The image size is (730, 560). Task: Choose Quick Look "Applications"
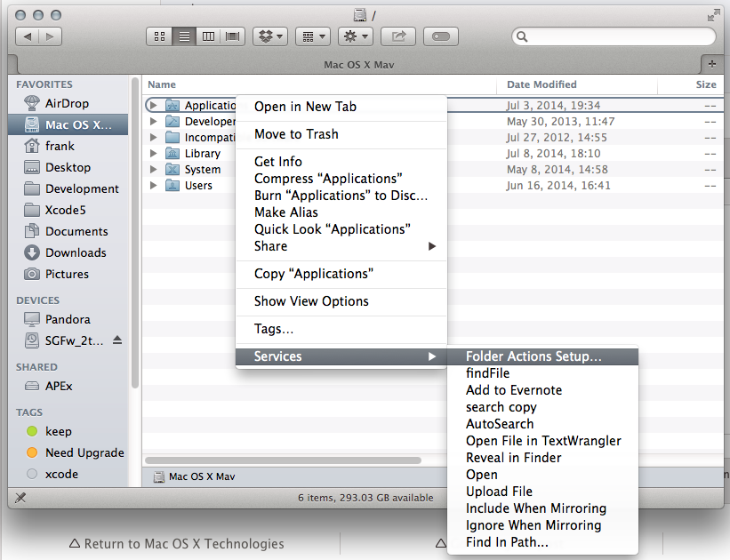coord(341,229)
